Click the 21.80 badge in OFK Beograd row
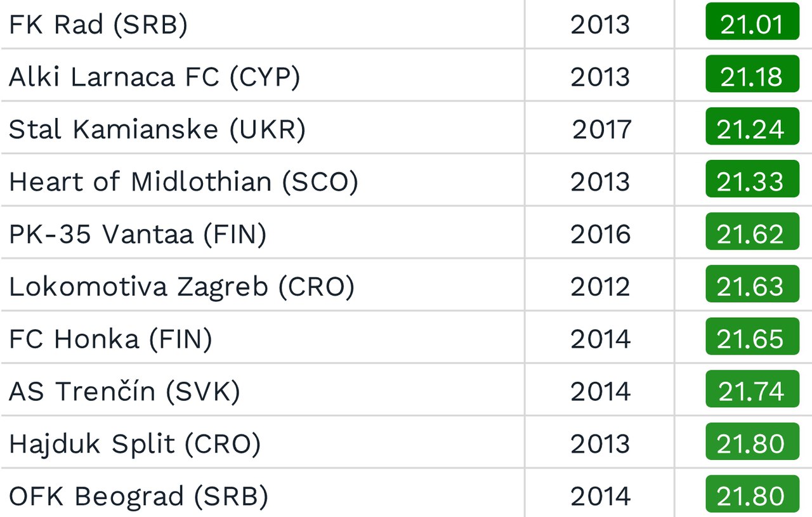This screenshot has width=812, height=517. [x=752, y=495]
